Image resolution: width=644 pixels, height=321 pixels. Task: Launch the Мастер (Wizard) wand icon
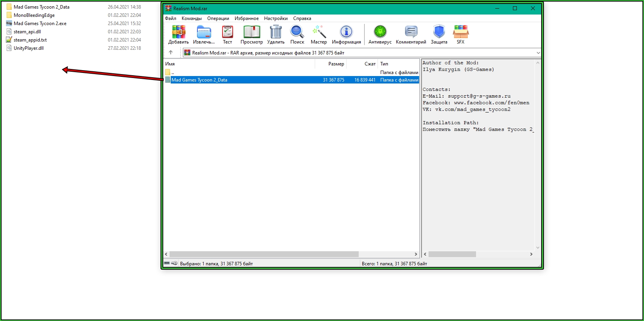click(x=319, y=32)
